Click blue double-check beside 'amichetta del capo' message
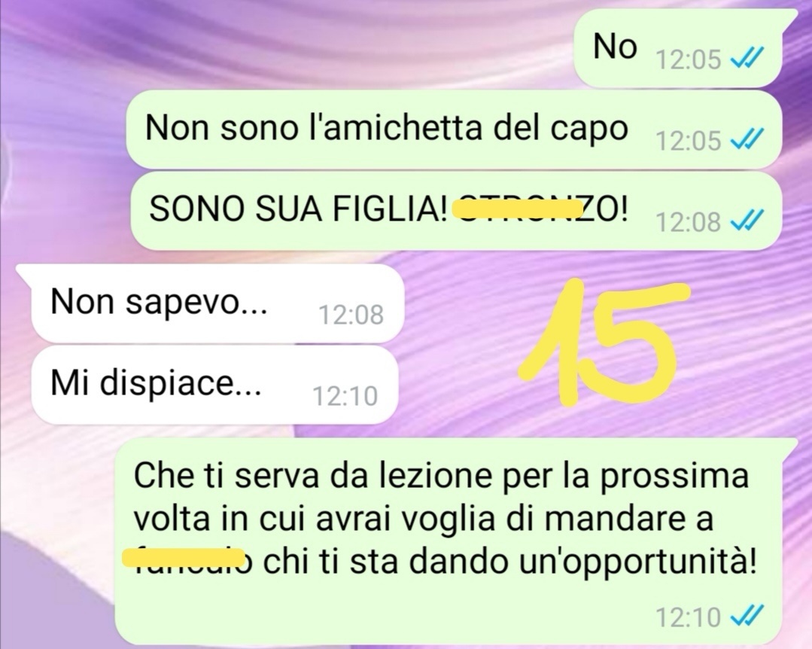Viewport: 812px width, 649px height. coord(747,139)
